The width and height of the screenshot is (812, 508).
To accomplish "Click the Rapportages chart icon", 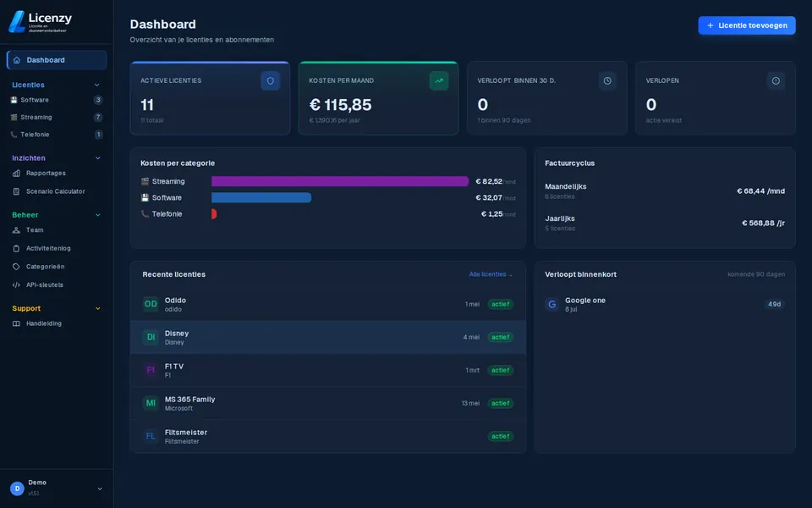I will pyautogui.click(x=16, y=173).
